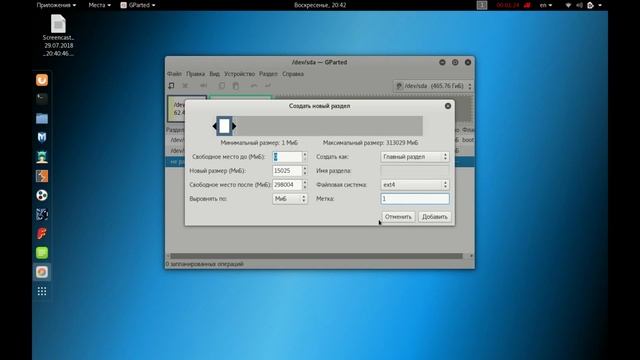Open the Файл menu in GParted

pos(174,74)
